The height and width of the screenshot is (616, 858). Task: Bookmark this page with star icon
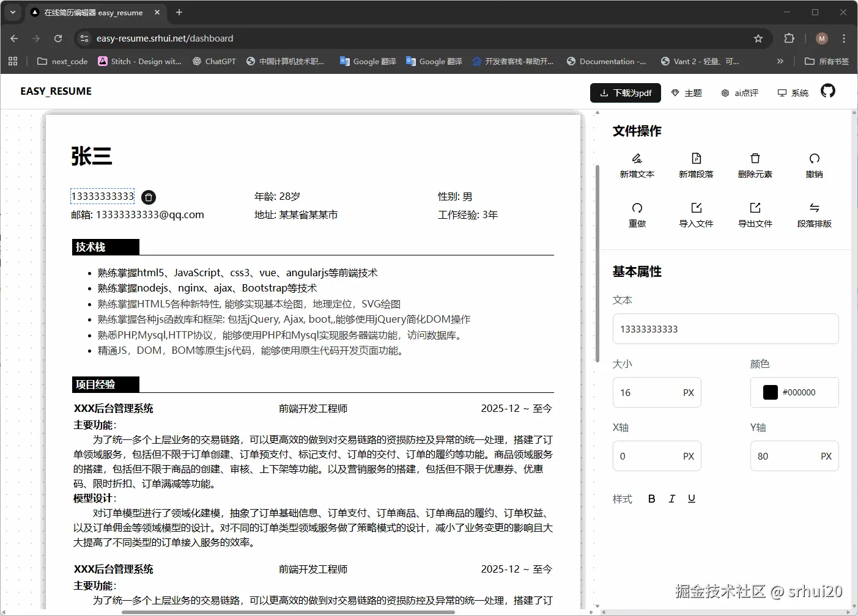pyautogui.click(x=758, y=38)
